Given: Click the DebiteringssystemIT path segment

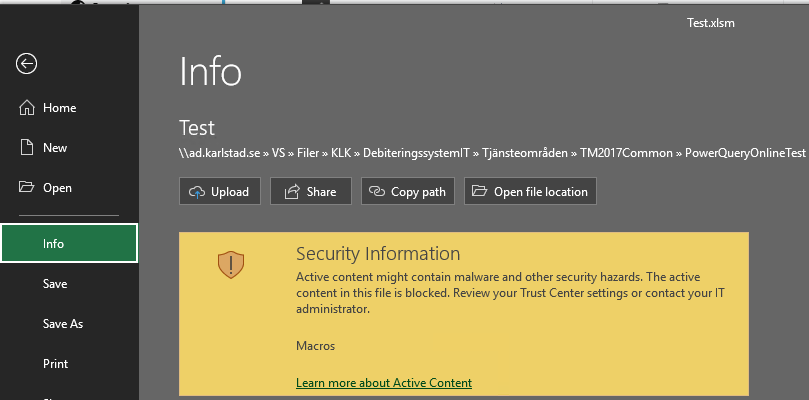Looking at the screenshot, I should (416, 153).
